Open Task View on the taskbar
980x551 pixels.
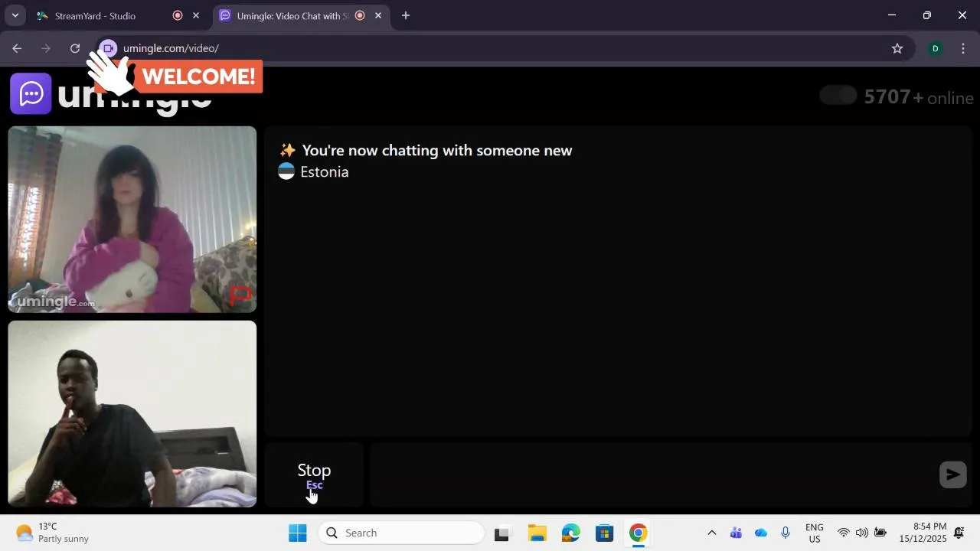(502, 533)
